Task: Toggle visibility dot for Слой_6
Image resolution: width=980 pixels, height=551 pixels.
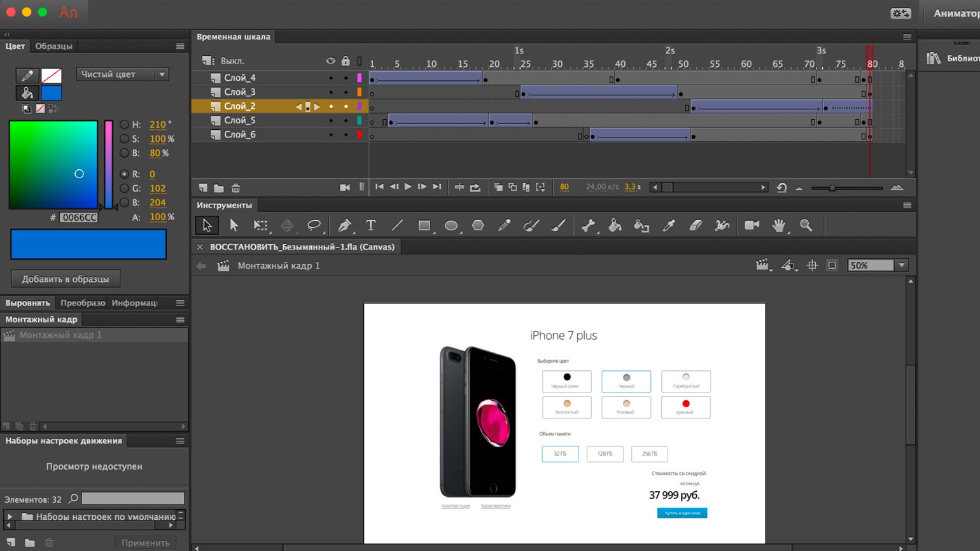Action: 331,135
